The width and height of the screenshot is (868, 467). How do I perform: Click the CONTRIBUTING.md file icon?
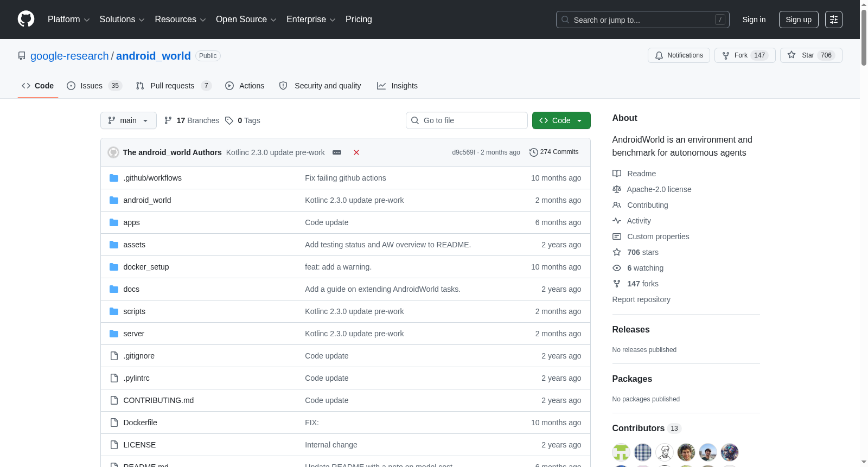114,400
